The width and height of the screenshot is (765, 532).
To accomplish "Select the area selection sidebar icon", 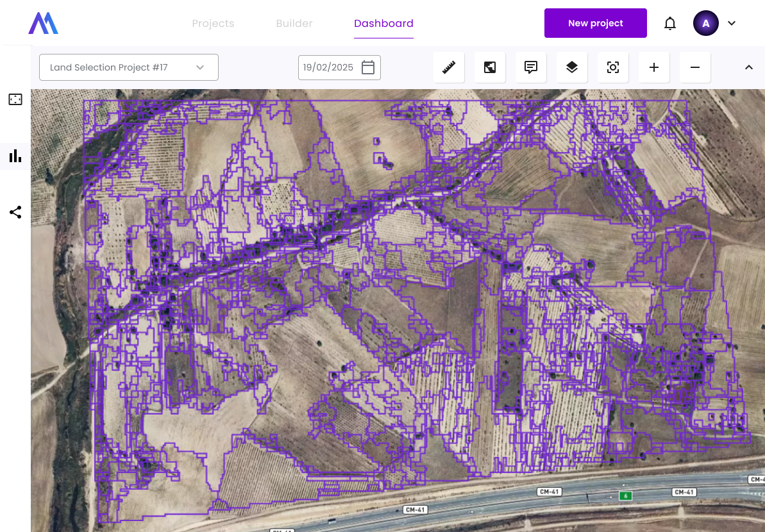I will pyautogui.click(x=15, y=99).
